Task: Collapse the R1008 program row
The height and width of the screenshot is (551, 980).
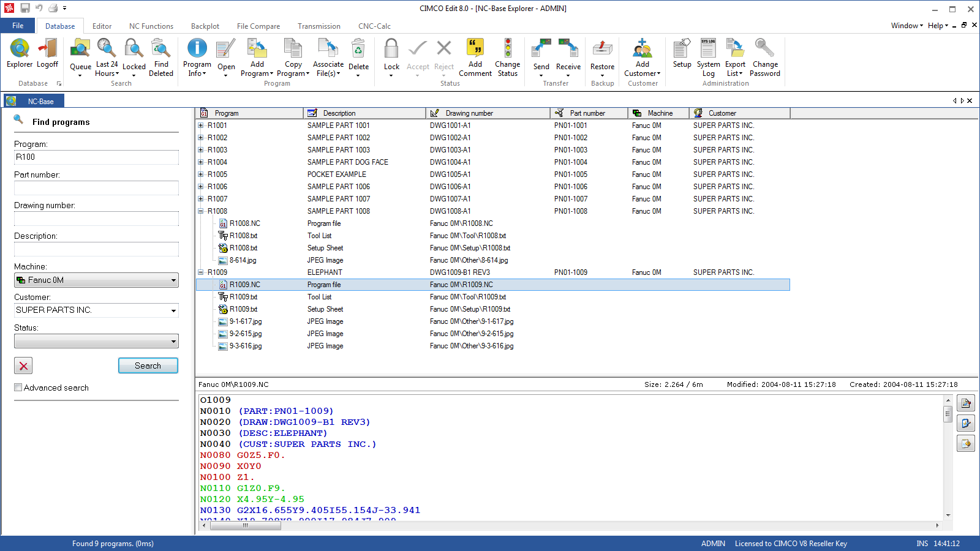Action: (200, 211)
